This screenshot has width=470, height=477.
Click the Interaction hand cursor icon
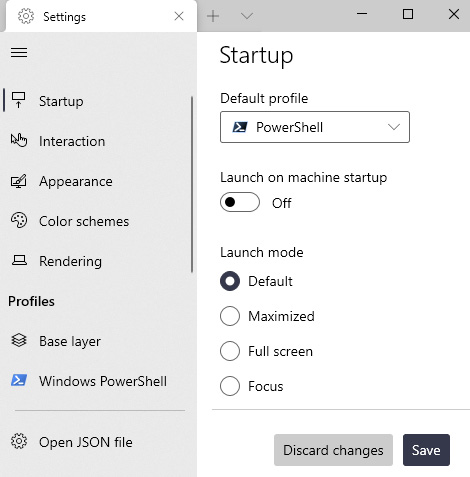point(19,140)
